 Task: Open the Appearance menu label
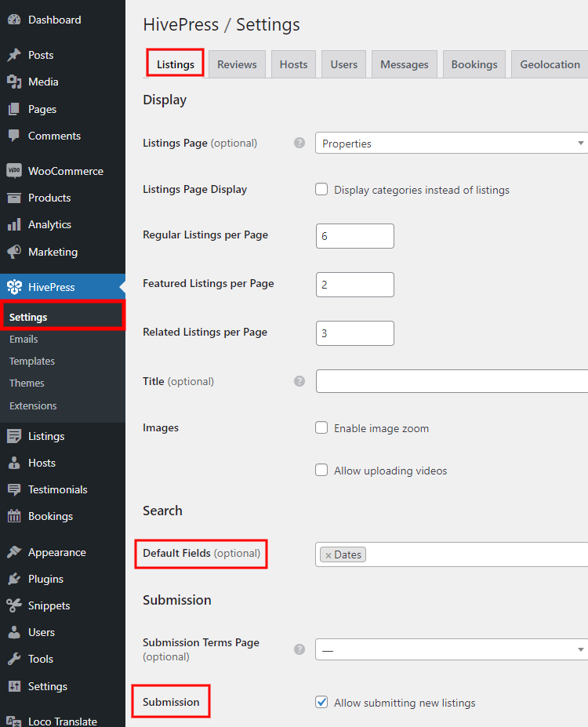point(57,552)
